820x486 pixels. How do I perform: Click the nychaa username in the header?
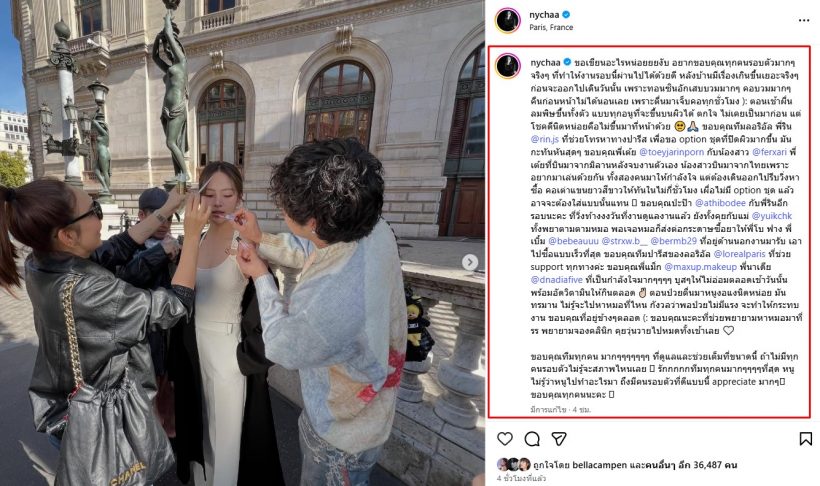point(544,15)
